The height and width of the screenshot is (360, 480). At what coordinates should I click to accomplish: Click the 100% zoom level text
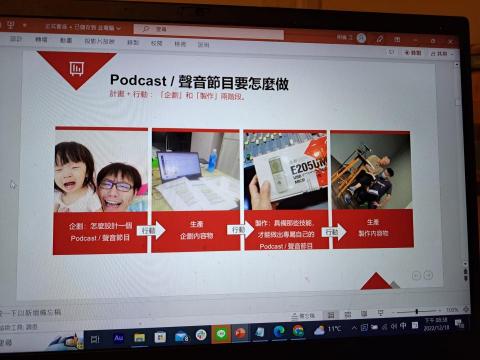pyautogui.click(x=452, y=310)
